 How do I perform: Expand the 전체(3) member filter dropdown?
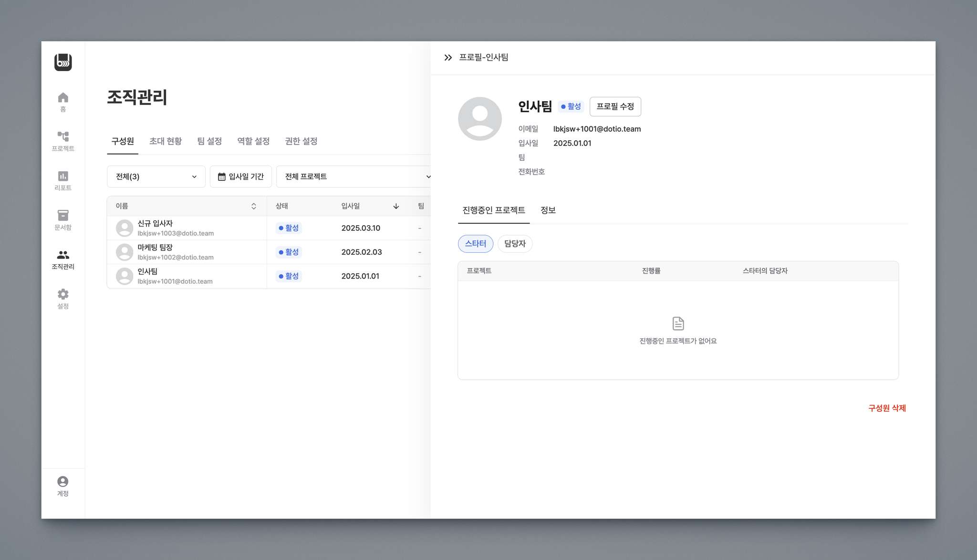click(156, 176)
